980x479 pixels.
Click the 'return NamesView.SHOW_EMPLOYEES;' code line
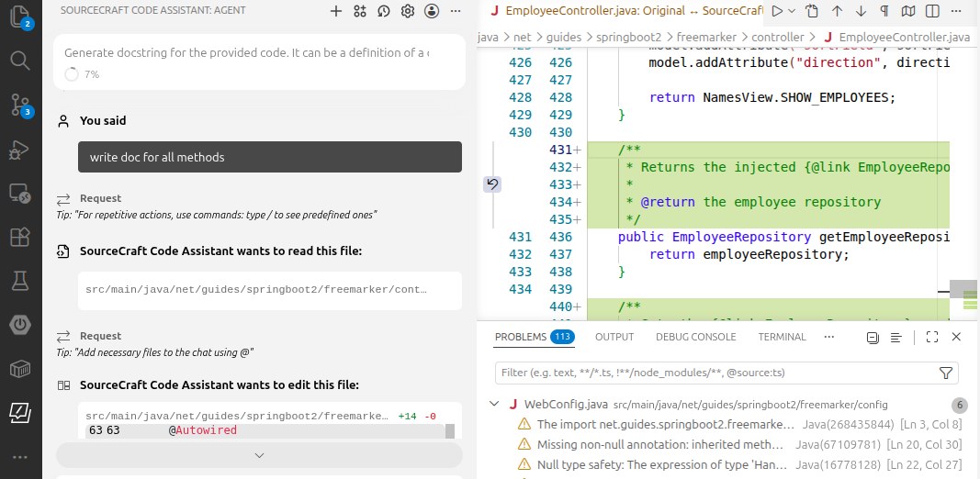pyautogui.click(x=772, y=97)
